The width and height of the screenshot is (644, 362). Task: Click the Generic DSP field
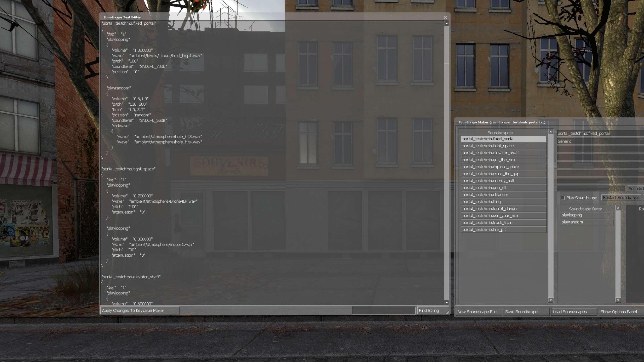click(x=600, y=141)
